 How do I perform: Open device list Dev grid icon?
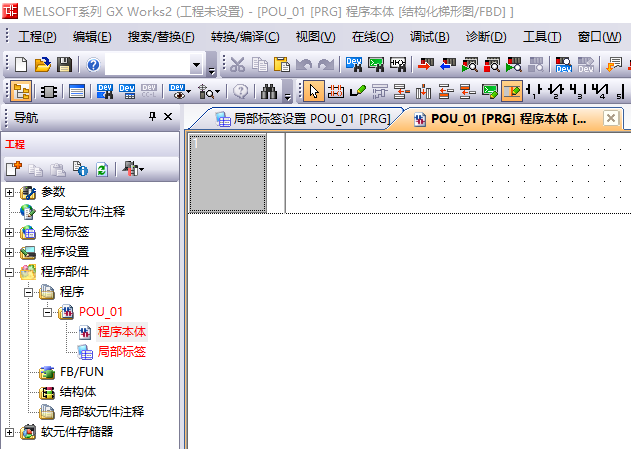127,92
